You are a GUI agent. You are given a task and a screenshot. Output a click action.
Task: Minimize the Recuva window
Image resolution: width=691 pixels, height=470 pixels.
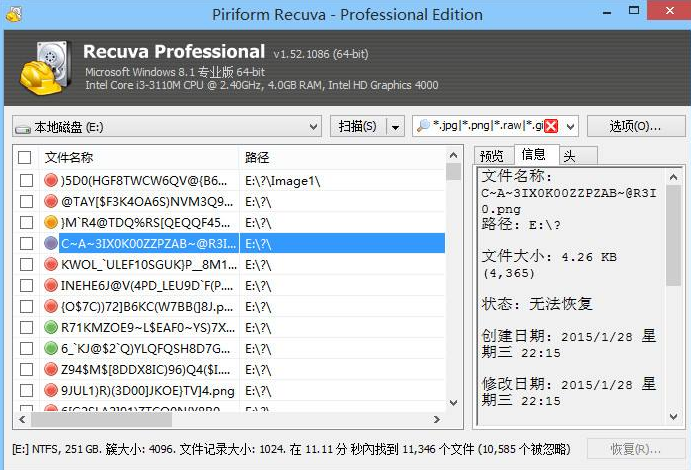(x=607, y=12)
